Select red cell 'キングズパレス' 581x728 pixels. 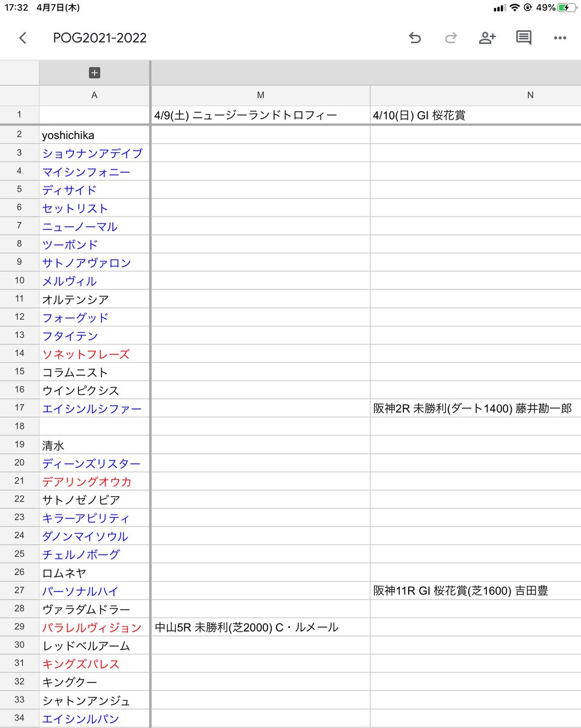coord(94,664)
